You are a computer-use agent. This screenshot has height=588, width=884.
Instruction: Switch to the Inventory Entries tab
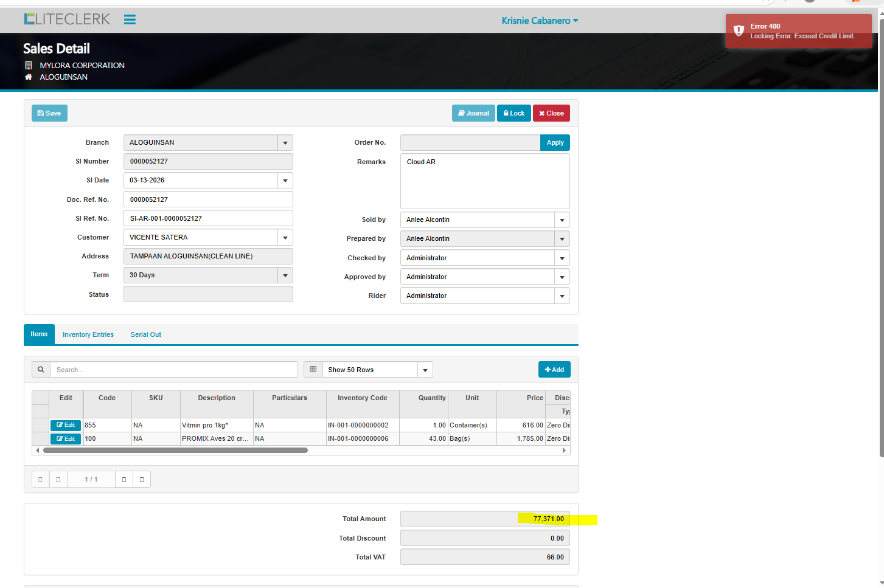(88, 334)
